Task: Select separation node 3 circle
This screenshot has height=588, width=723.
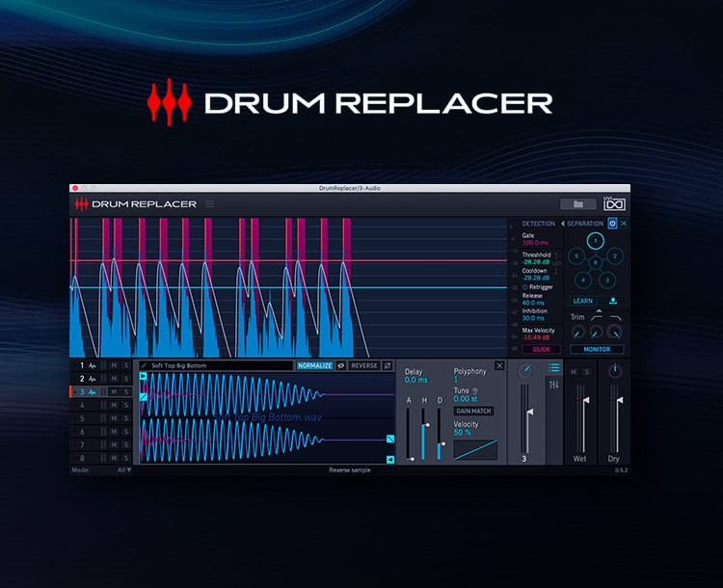Action: pyautogui.click(x=607, y=280)
